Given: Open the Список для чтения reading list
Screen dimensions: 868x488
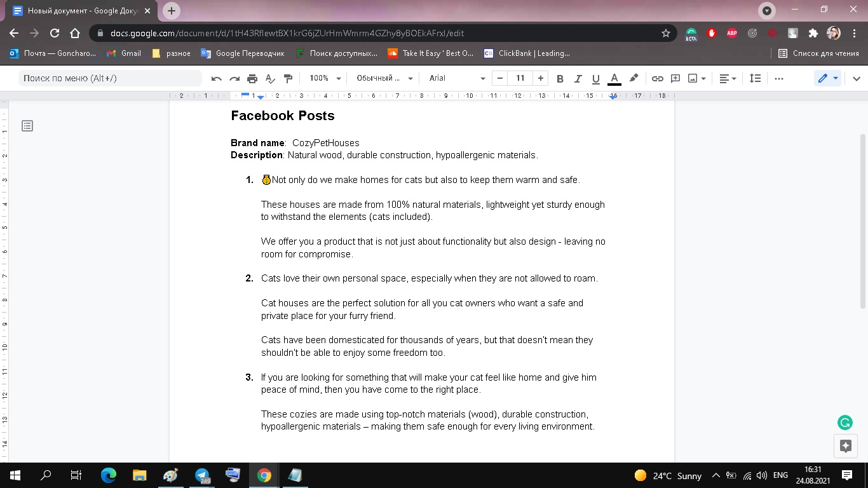Looking at the screenshot, I should click(819, 53).
